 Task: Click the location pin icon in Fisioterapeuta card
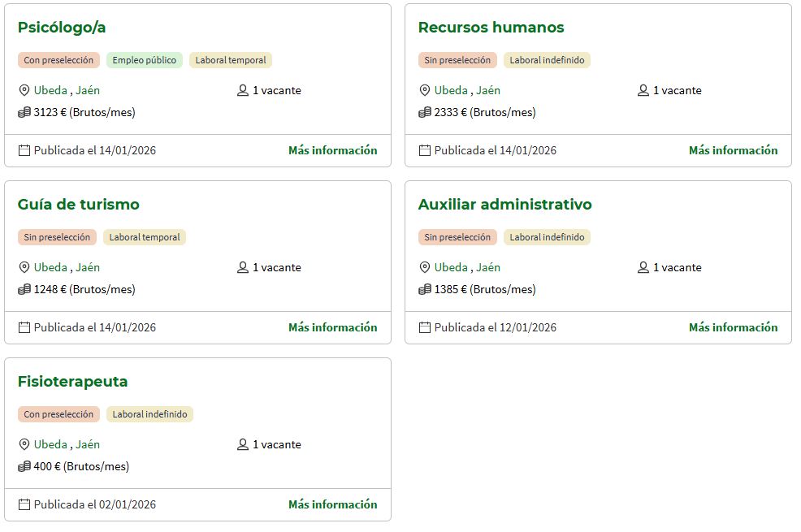click(x=24, y=444)
